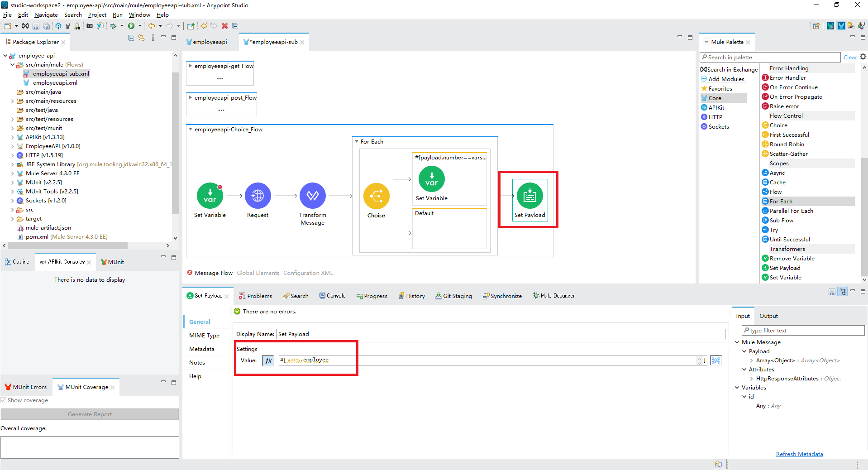Collapse the employee-api project node
The width and height of the screenshot is (868, 471).
5,56
